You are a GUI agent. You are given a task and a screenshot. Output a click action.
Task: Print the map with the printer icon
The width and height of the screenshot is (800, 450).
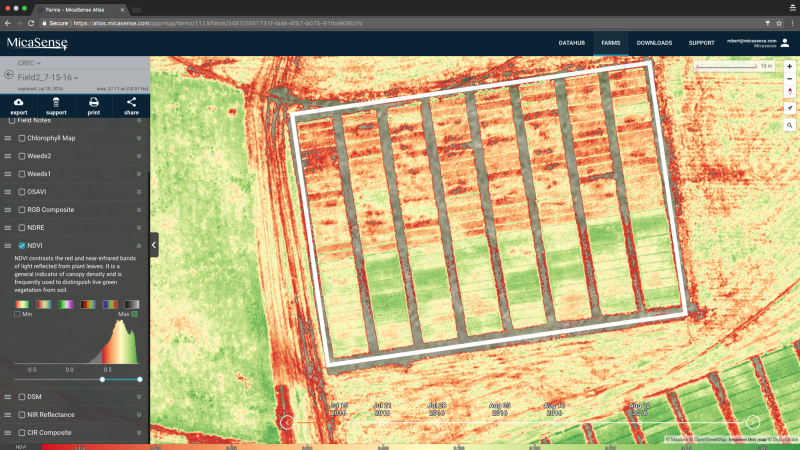[x=94, y=102]
